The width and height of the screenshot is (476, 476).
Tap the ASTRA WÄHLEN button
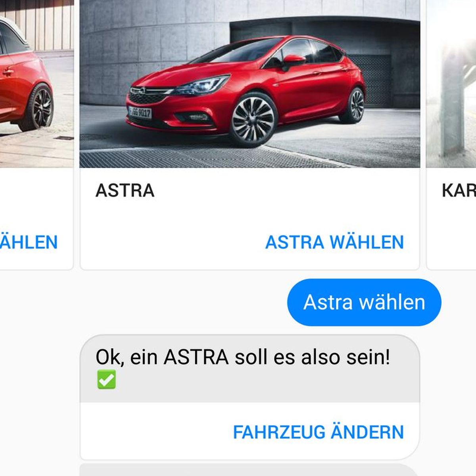[334, 242]
